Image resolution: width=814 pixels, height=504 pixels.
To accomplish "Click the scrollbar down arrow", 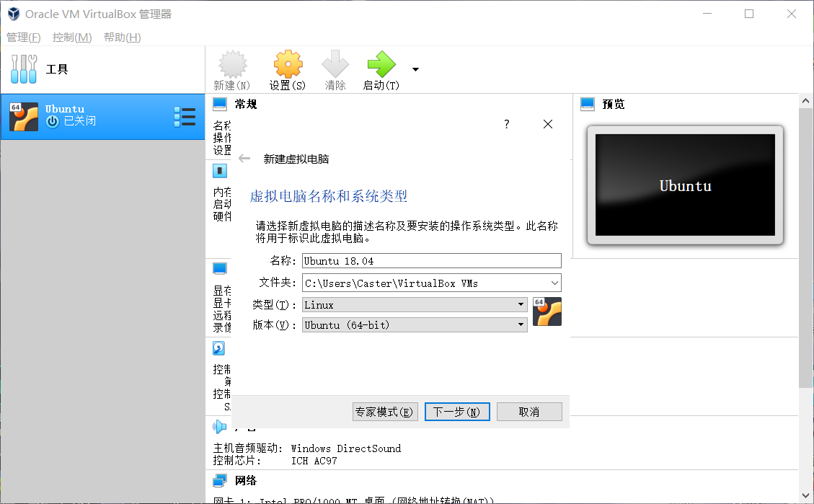I will tap(805, 495).
